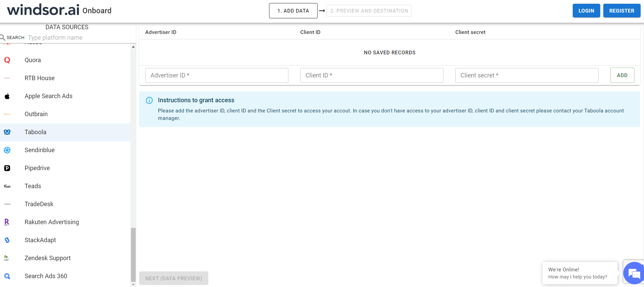The height and width of the screenshot is (287, 644).
Task: Click the Outbrain logo icon
Action: coord(7,114)
